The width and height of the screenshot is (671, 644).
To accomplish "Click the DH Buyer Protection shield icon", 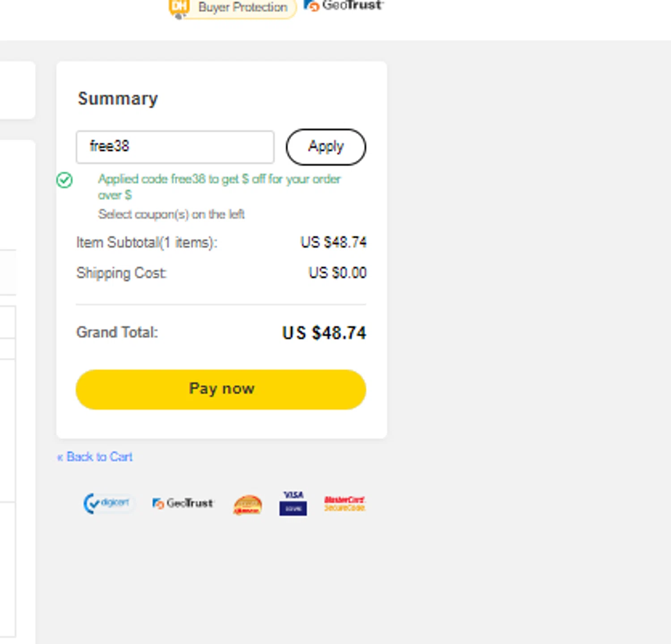I will click(x=178, y=8).
